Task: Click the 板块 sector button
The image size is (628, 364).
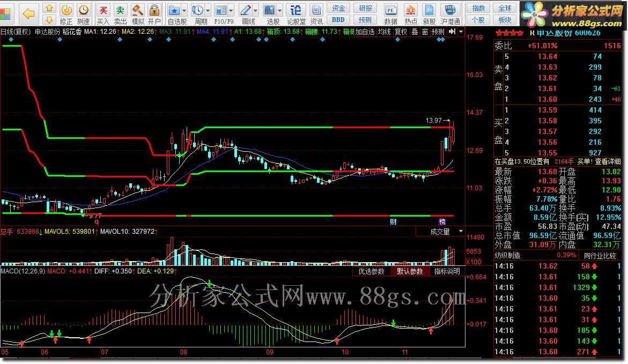Action: (x=505, y=20)
